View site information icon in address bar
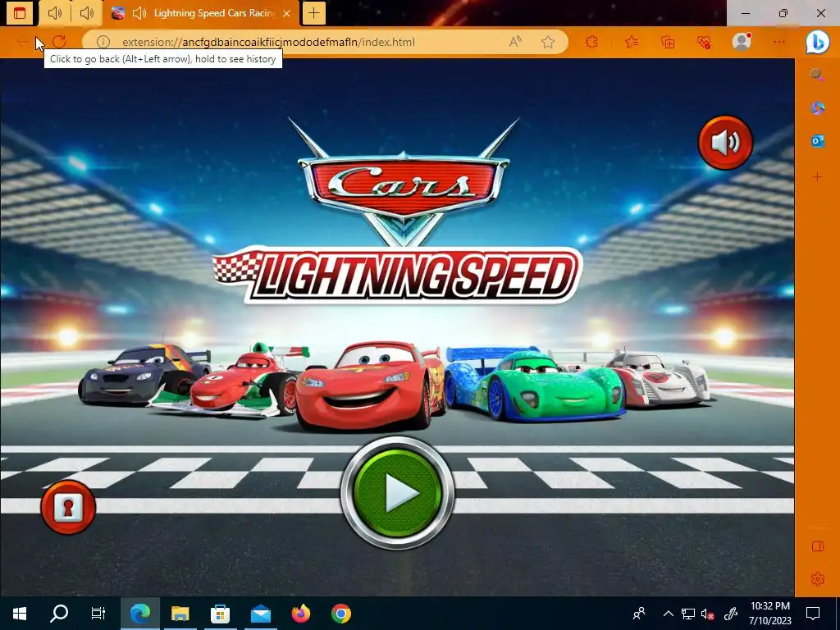Screen dimensions: 840x630 pyautogui.click(x=103, y=42)
